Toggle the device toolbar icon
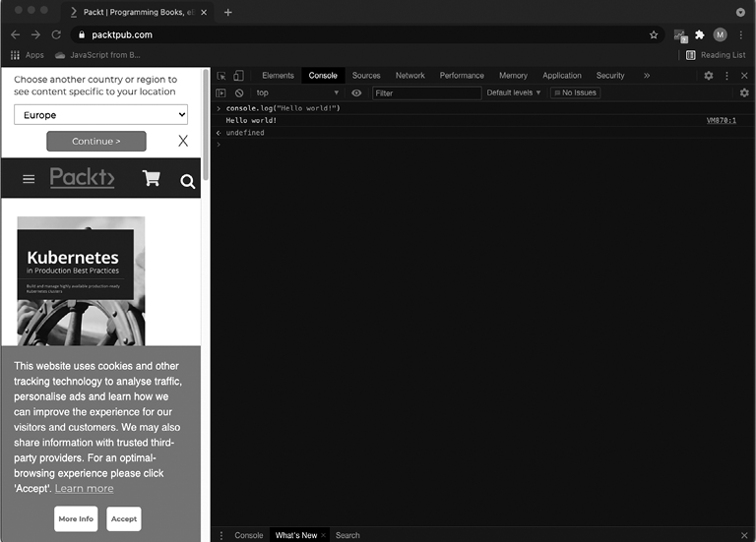The height and width of the screenshot is (542, 756). (x=238, y=76)
